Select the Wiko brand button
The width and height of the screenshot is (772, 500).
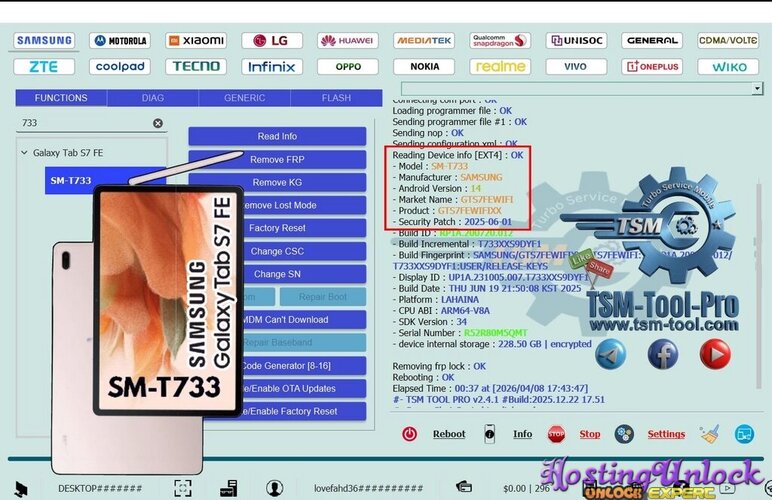pyautogui.click(x=728, y=66)
